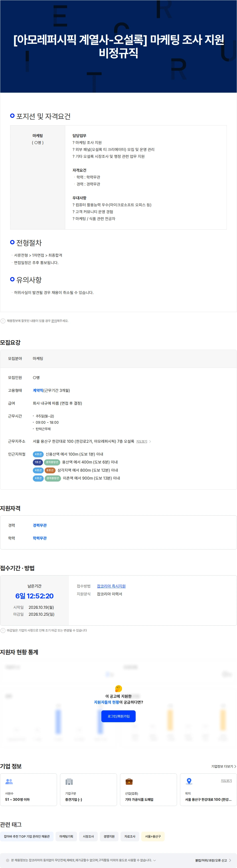Click the start date 2026.10.19(월)
The width and height of the screenshot is (237, 868).
41,607
